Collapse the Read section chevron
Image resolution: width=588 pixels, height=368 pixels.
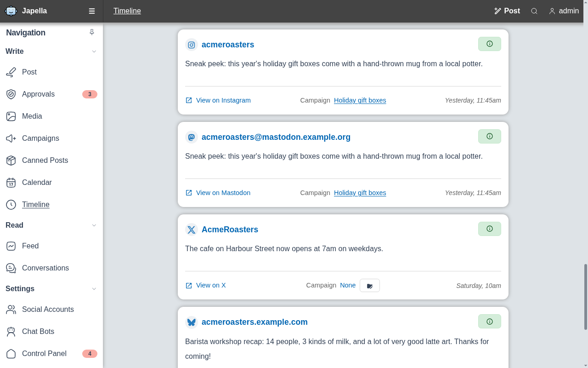(x=94, y=225)
